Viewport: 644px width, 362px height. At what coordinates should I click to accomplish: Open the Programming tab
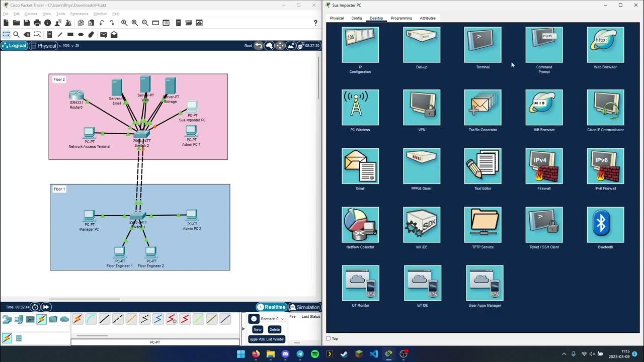point(401,18)
